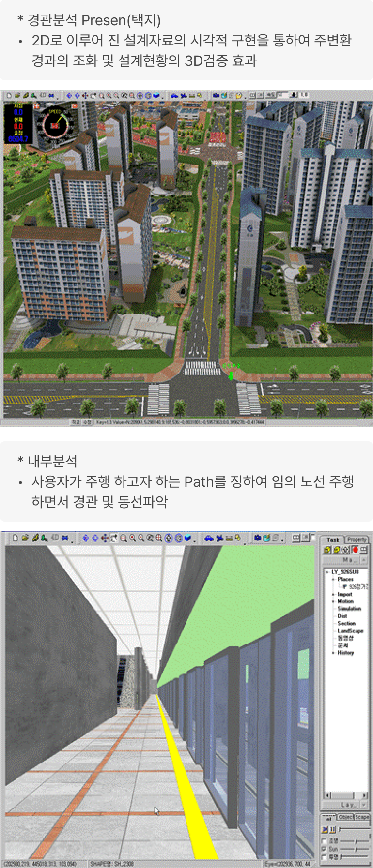Select the LandScape tree item
Viewport: 373px width, 868px height.
[x=350, y=631]
